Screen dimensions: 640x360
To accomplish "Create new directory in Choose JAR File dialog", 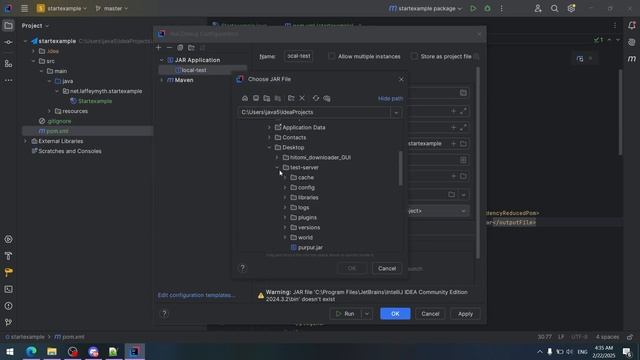I will coord(291,98).
